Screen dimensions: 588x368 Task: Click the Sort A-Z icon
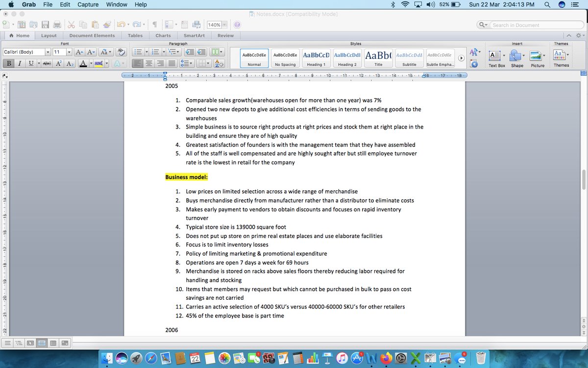(219, 63)
